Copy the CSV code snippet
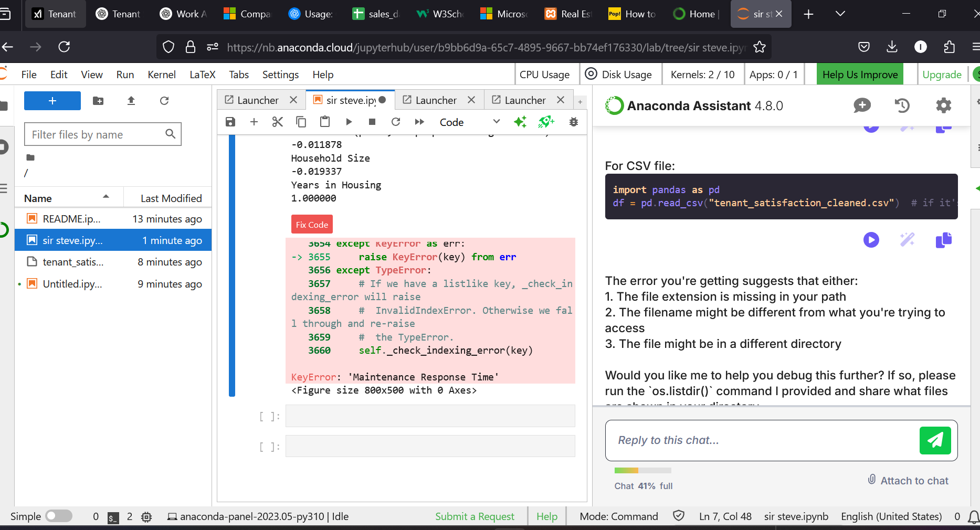The image size is (980, 530). point(943,240)
